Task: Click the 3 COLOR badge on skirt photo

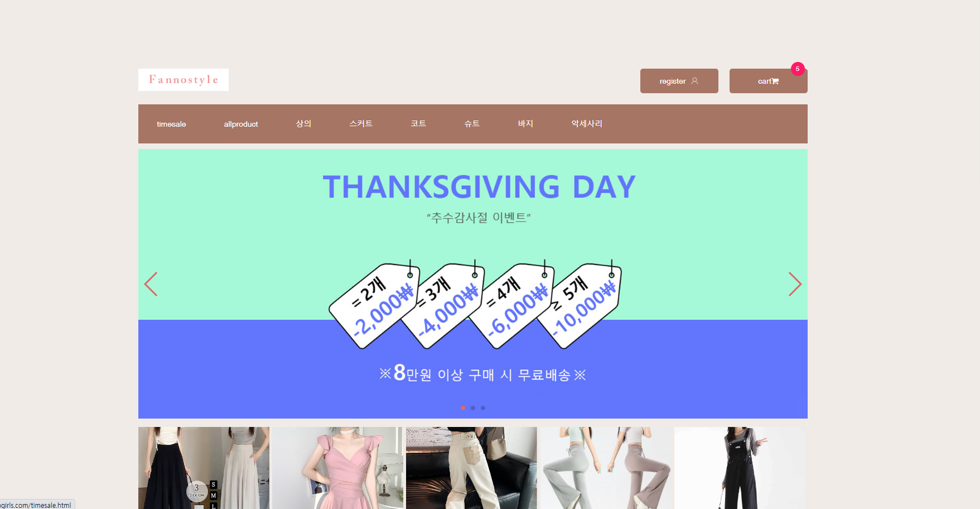Action: tap(197, 491)
